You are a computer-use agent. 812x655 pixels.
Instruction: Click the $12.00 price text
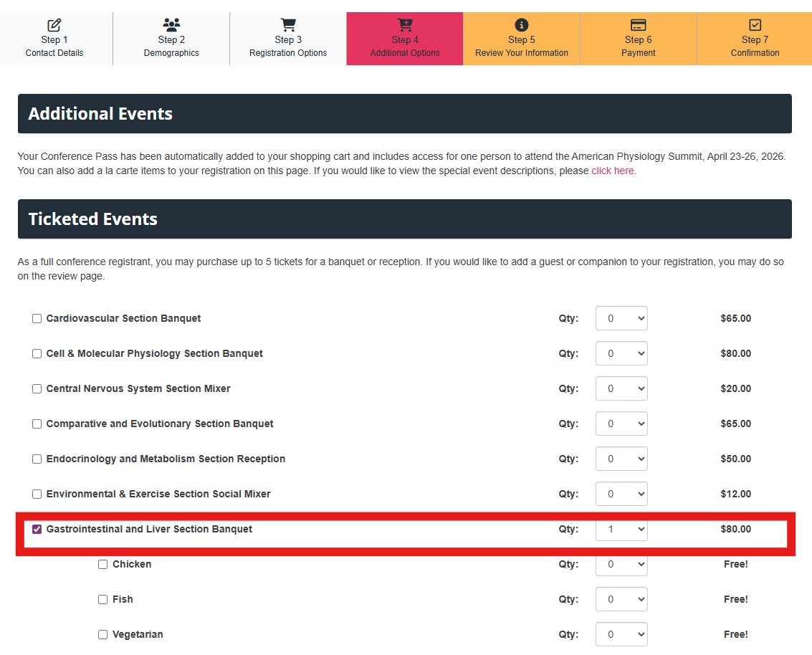click(x=736, y=494)
